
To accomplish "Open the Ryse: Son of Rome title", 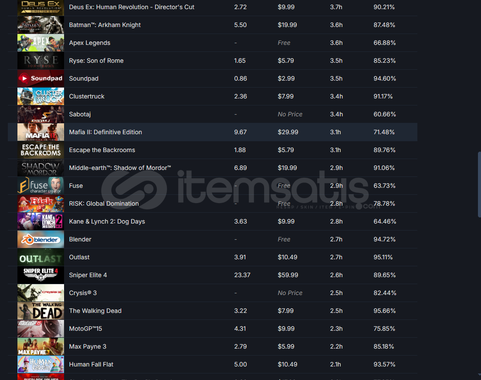I will pos(96,61).
